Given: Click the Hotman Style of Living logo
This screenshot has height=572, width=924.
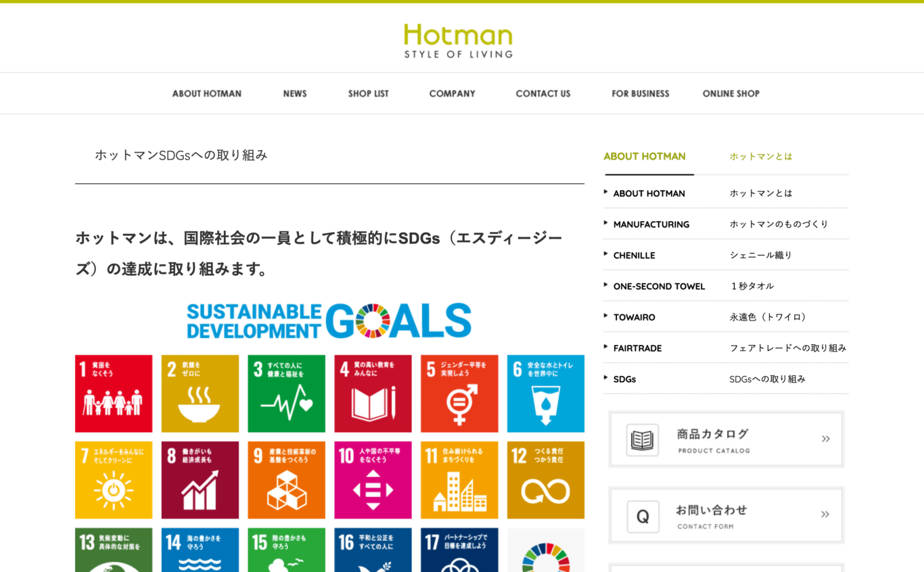Looking at the screenshot, I should (458, 41).
